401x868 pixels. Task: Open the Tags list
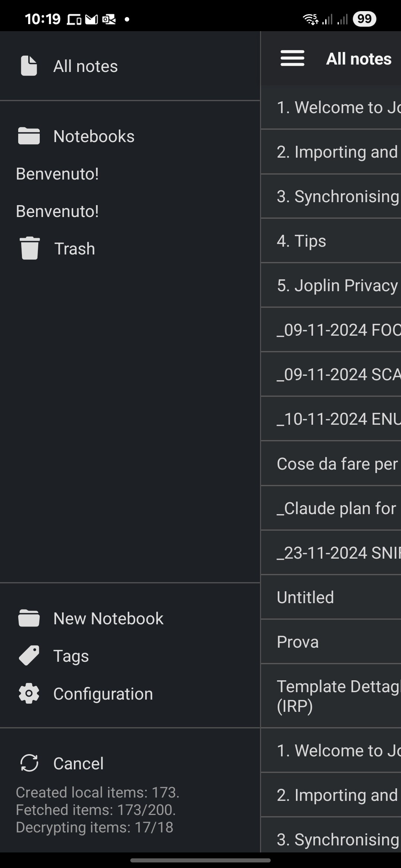coord(130,656)
